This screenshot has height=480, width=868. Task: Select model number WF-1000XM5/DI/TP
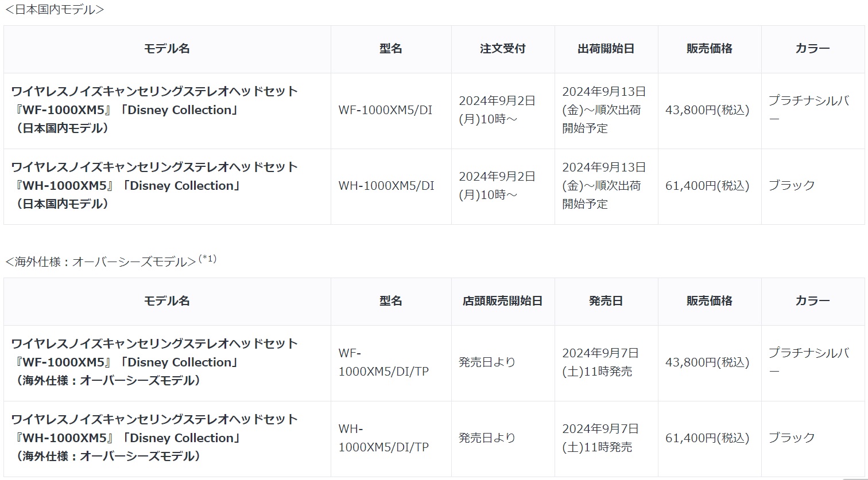point(383,362)
